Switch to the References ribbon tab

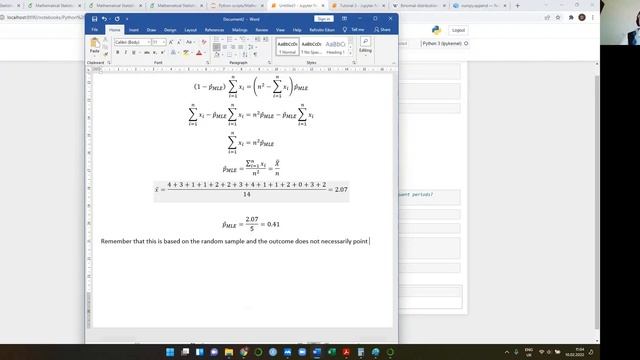pyautogui.click(x=214, y=30)
